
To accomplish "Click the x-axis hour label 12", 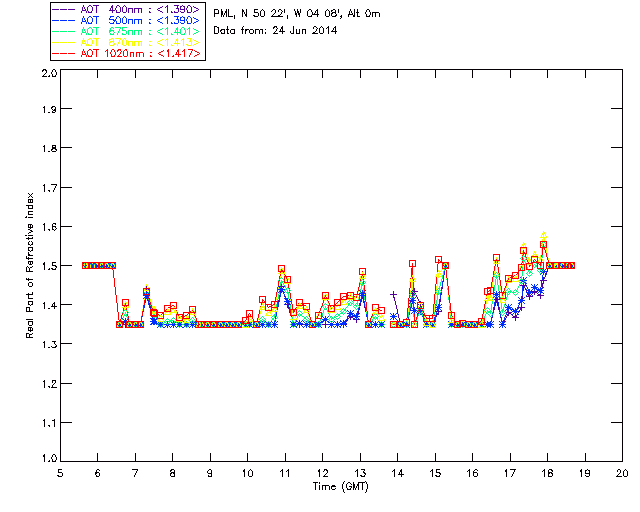I will pyautogui.click(x=322, y=473).
